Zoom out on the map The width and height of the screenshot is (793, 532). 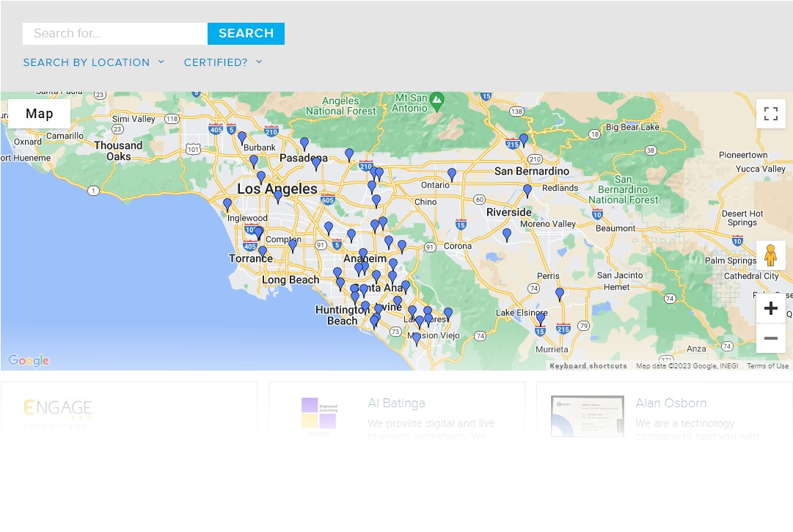pyautogui.click(x=770, y=338)
